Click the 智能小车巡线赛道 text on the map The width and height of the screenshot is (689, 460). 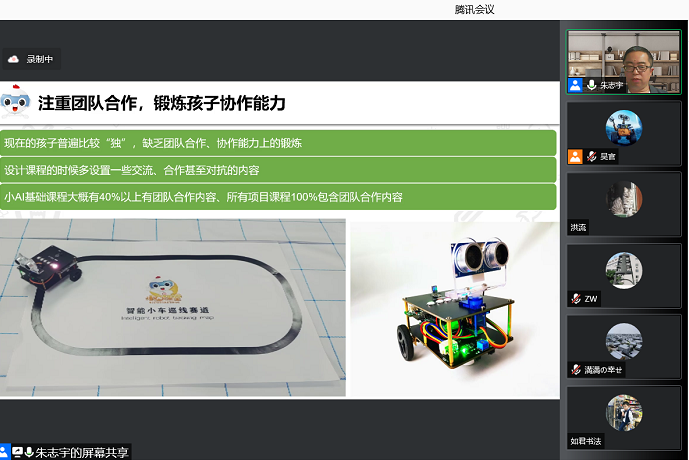pos(167,310)
